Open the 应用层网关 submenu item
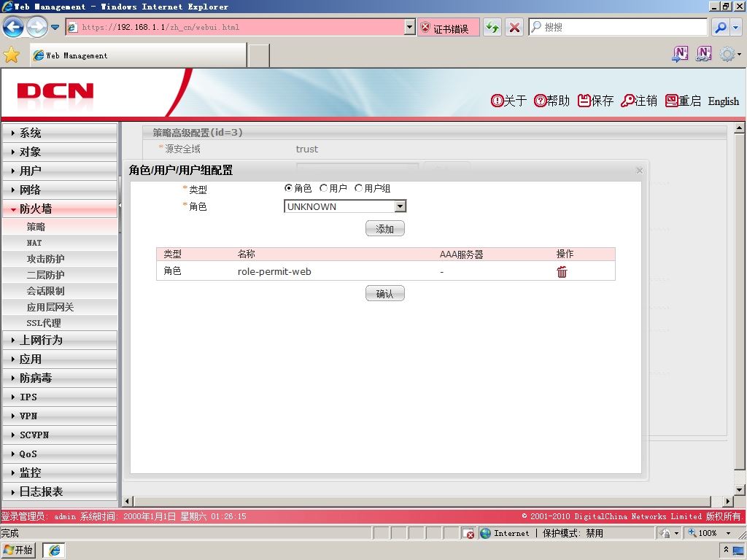This screenshot has height=560, width=747. pos(60,307)
